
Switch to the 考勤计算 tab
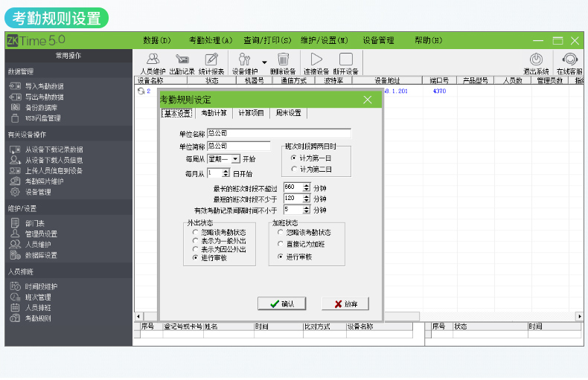tap(214, 113)
